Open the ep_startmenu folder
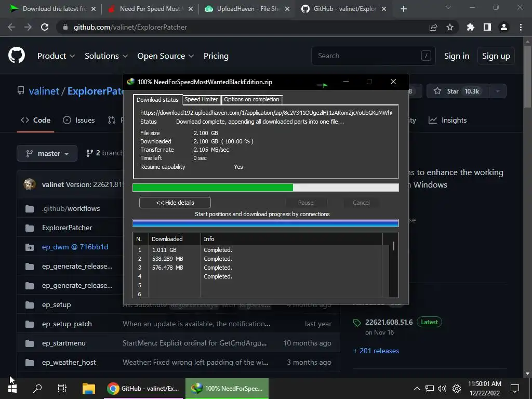Screen dimensions: 532x399 tap(64, 343)
